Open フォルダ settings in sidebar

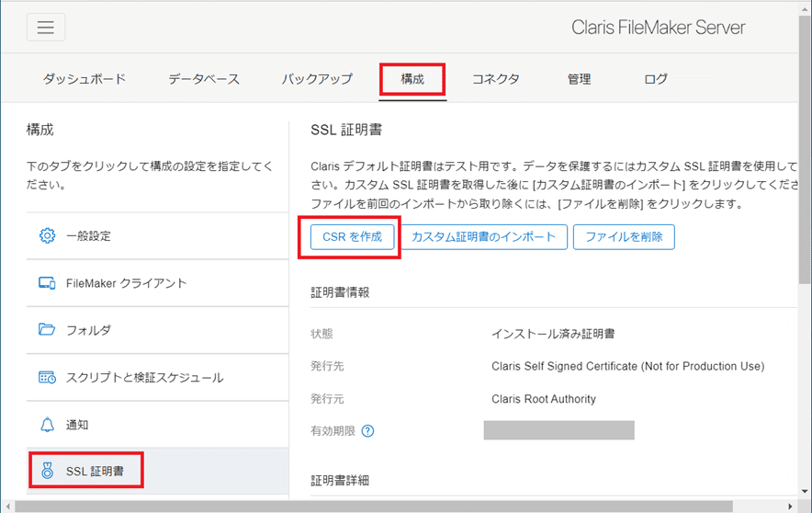(x=157, y=330)
